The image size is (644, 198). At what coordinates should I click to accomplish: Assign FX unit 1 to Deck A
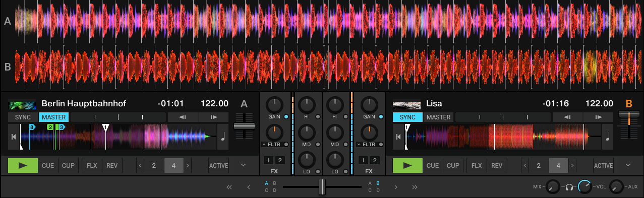coord(269,160)
